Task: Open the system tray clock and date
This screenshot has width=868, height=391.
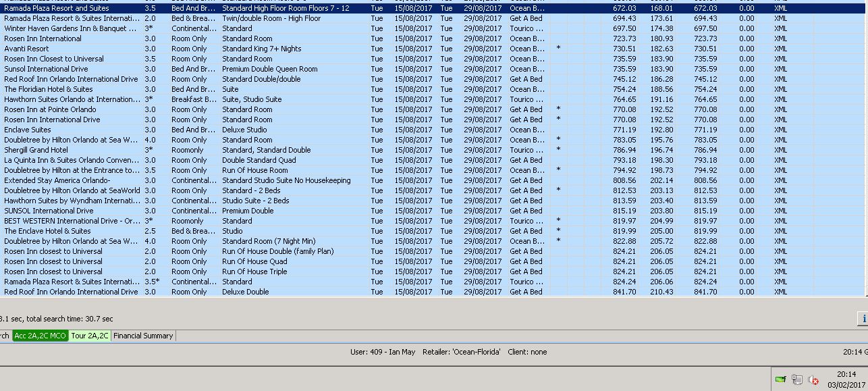Action: click(846, 380)
